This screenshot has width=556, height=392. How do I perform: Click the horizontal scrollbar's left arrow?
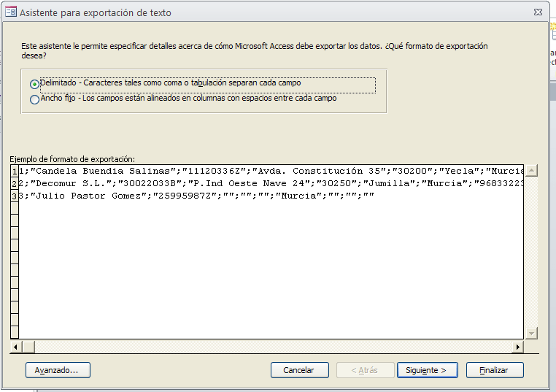click(x=18, y=347)
